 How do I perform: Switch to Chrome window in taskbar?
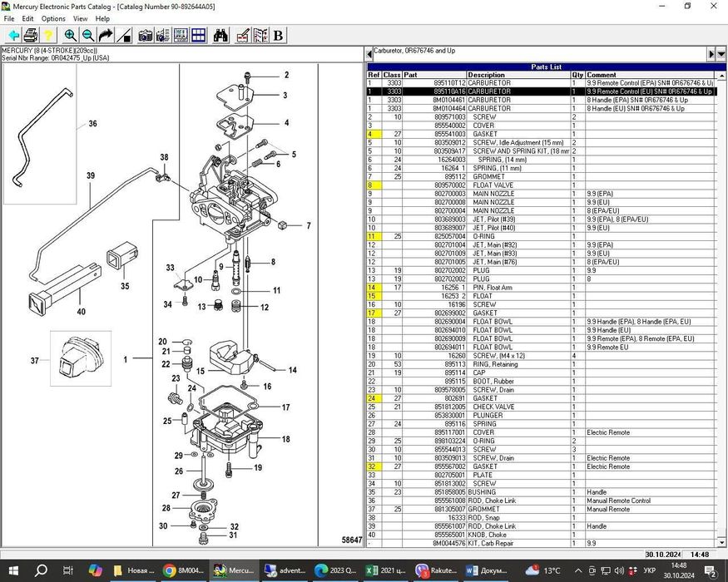[x=184, y=570]
